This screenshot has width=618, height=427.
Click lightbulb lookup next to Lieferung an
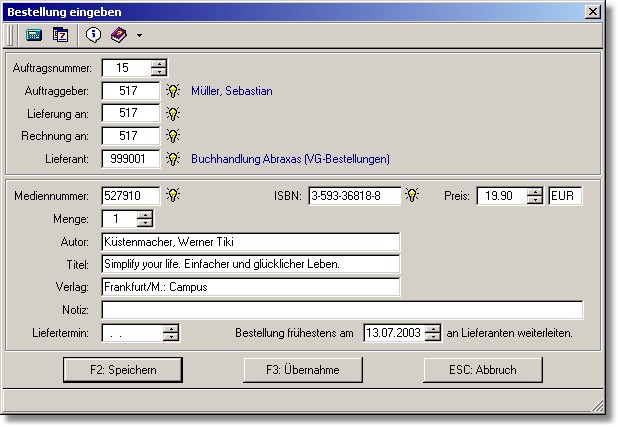[173, 113]
